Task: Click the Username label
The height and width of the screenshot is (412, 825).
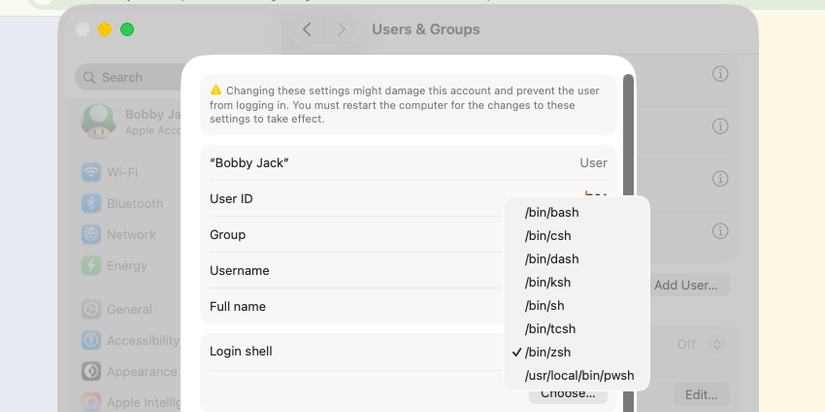Action: pos(239,270)
